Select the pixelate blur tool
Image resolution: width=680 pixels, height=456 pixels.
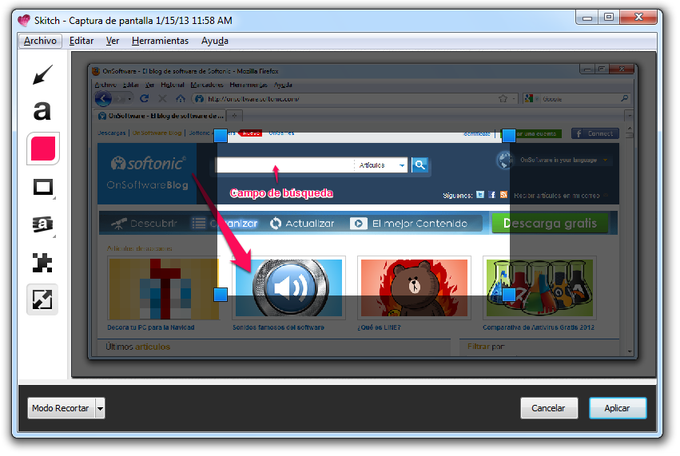[42, 262]
